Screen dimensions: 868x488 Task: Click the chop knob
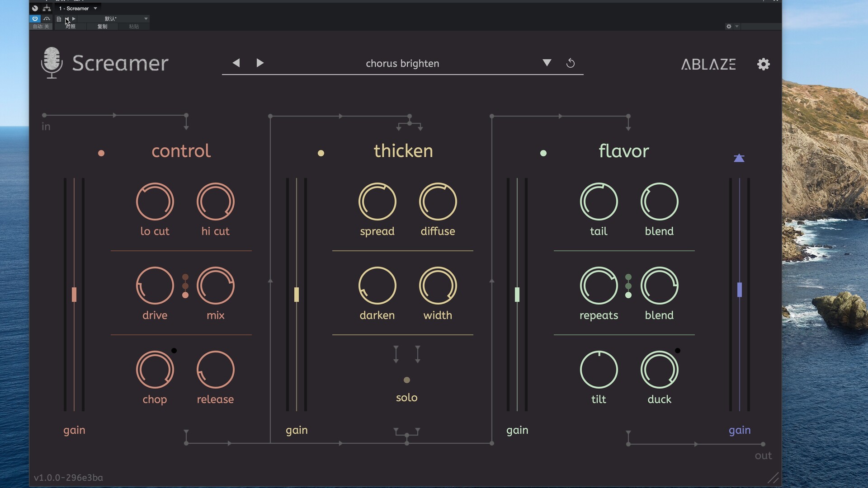tap(155, 370)
